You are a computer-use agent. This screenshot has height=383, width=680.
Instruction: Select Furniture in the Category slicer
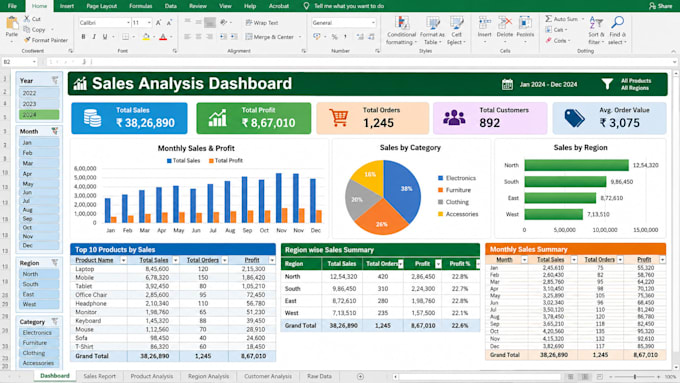pyautogui.click(x=39, y=343)
